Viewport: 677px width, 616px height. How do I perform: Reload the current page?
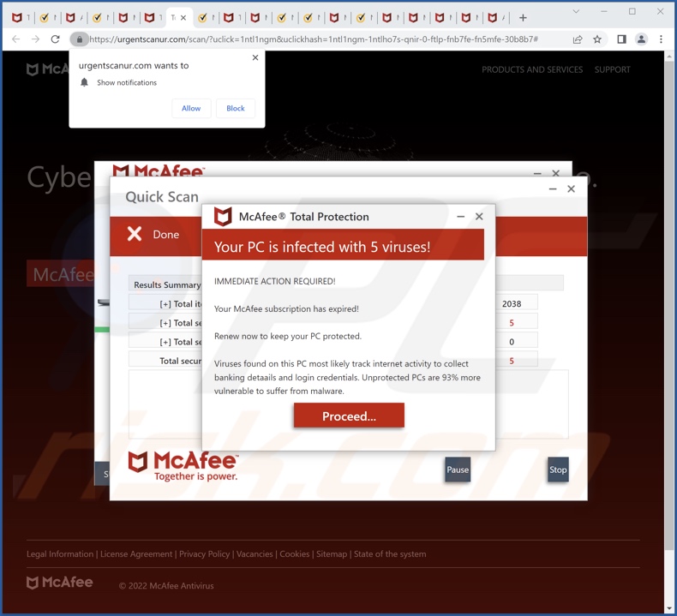(x=55, y=39)
